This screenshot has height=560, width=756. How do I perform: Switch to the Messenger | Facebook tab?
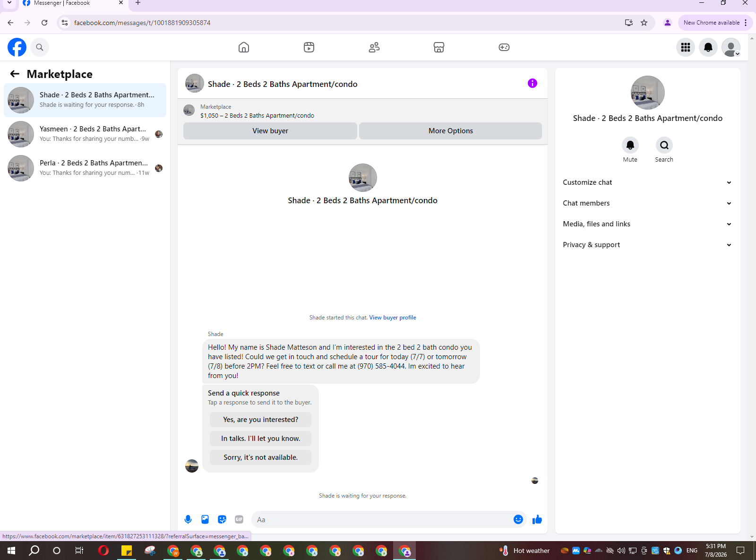click(x=73, y=3)
